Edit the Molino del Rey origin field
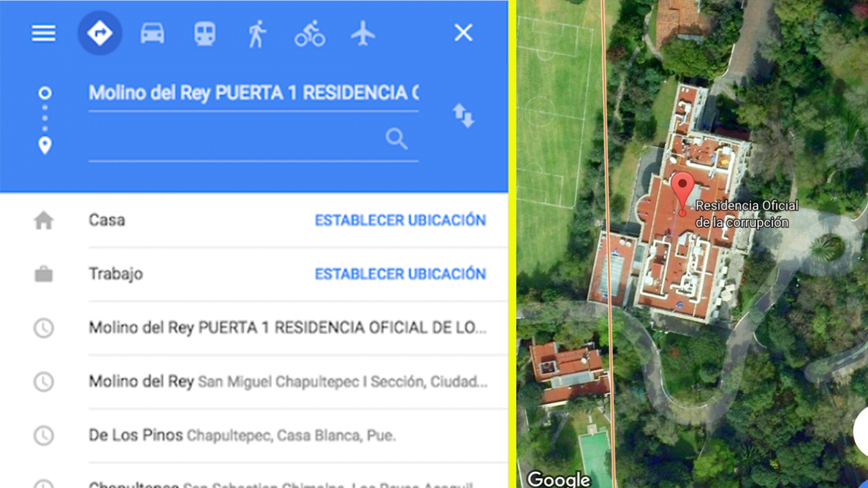 253,93
